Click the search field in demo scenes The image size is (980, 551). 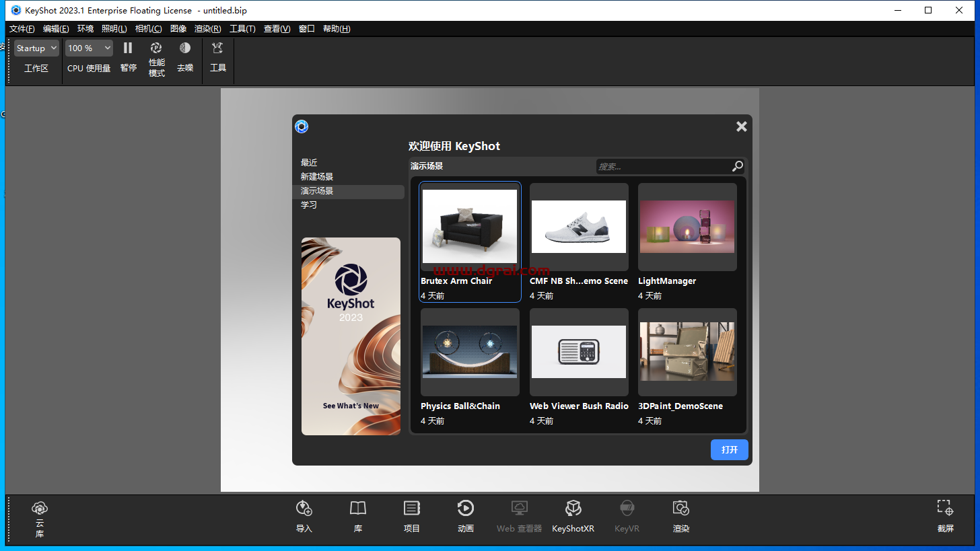coord(663,166)
